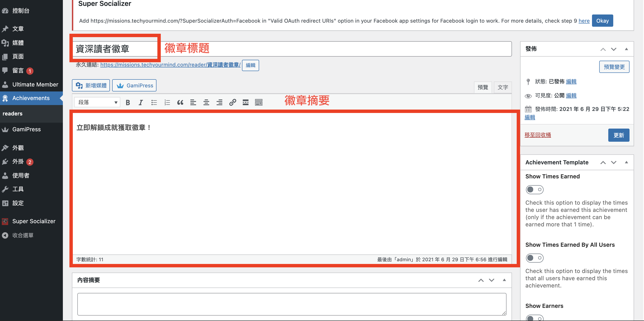
Task: Collapse Achievement Template panel
Action: tap(627, 162)
